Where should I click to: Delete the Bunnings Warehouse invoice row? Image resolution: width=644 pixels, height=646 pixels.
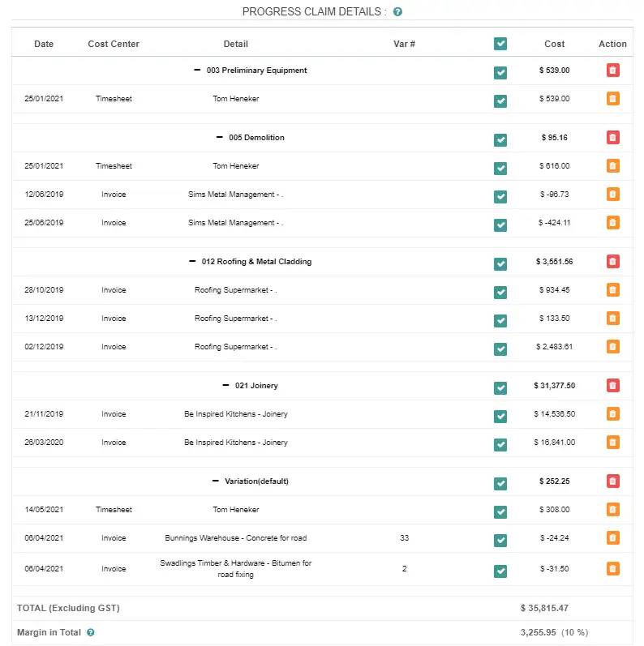point(612,538)
